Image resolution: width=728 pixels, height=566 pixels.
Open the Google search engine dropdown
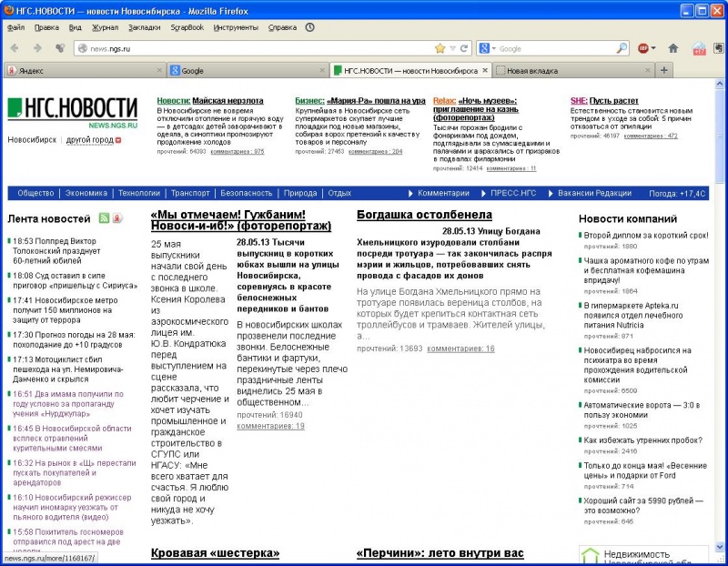[489, 48]
